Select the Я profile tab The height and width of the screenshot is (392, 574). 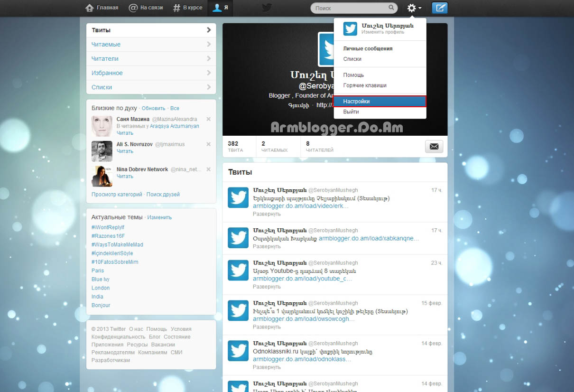pos(220,8)
